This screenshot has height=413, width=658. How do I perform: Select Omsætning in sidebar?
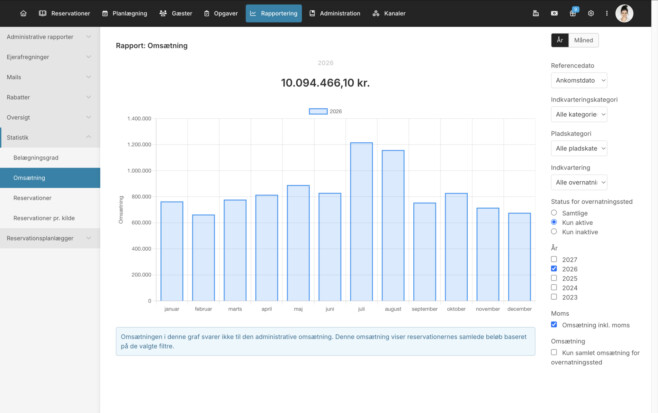click(x=50, y=178)
